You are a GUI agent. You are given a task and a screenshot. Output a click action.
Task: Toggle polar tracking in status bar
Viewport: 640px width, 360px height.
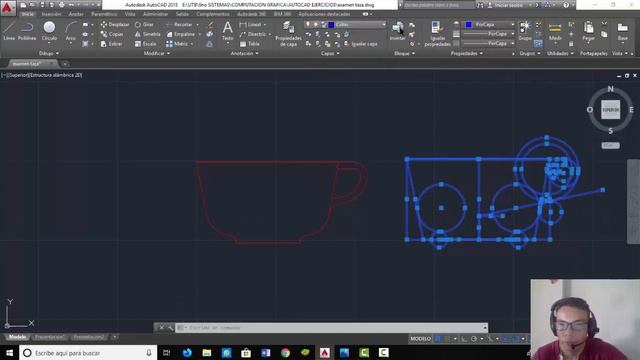coord(473,339)
